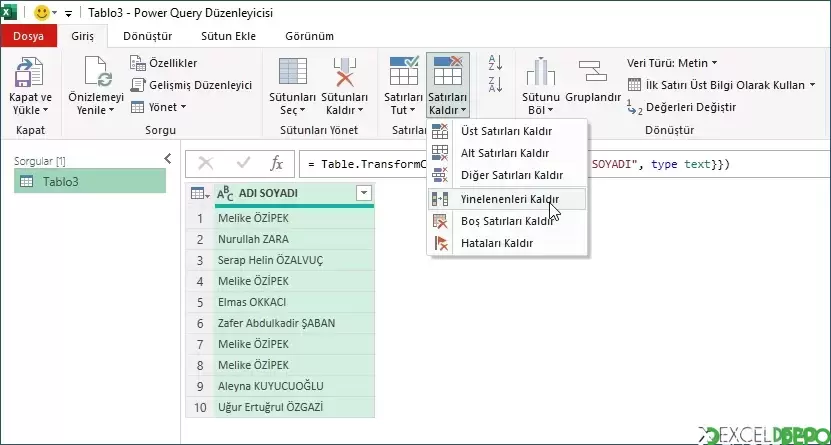
Task: Choose Üst Satırları Kaldır from menu
Action: point(507,131)
